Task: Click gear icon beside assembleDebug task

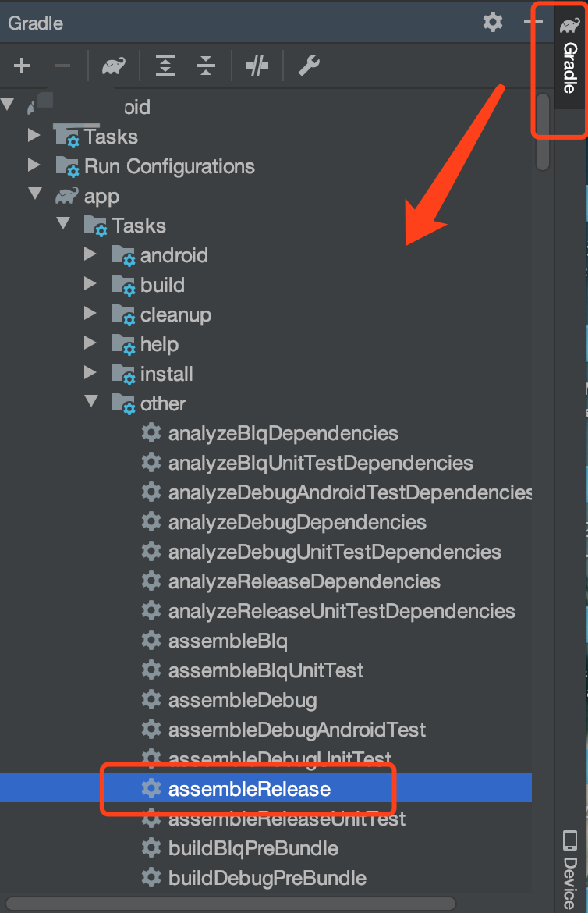Action: (151, 700)
